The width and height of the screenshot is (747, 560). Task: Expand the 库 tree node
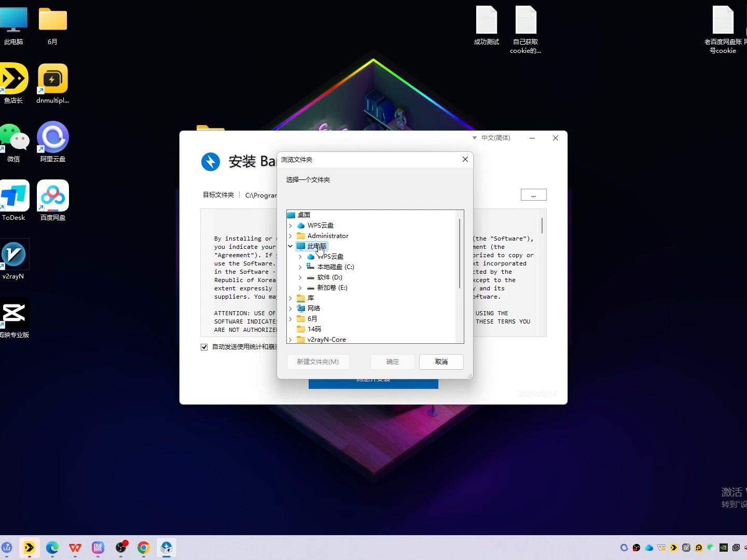coord(290,298)
